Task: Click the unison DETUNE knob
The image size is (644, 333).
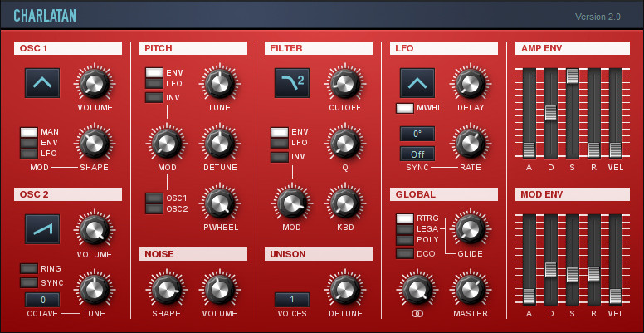Action: click(x=344, y=290)
